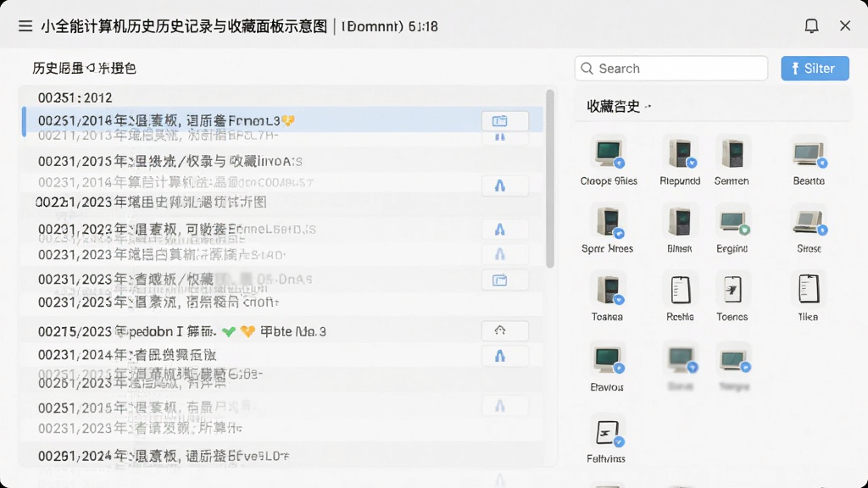This screenshot has height=488, width=868.
Task: Select the highlighted 00251/2014 Fcnoil3 row
Action: (282, 120)
